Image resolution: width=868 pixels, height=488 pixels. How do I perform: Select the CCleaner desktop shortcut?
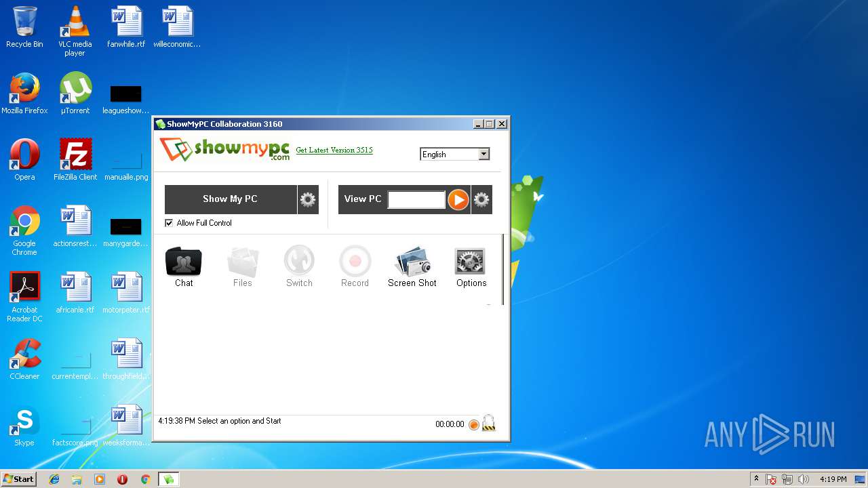pyautogui.click(x=24, y=359)
